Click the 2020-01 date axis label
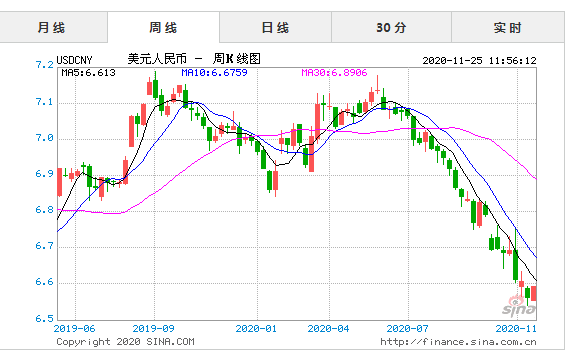The width and height of the screenshot is (577, 362). pyautogui.click(x=256, y=329)
